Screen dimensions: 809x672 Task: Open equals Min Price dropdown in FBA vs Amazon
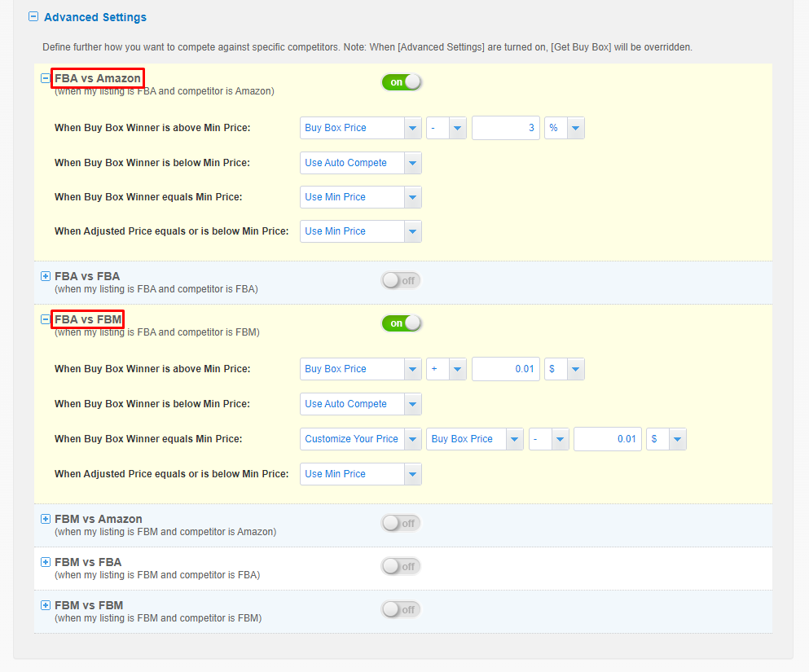(361, 197)
